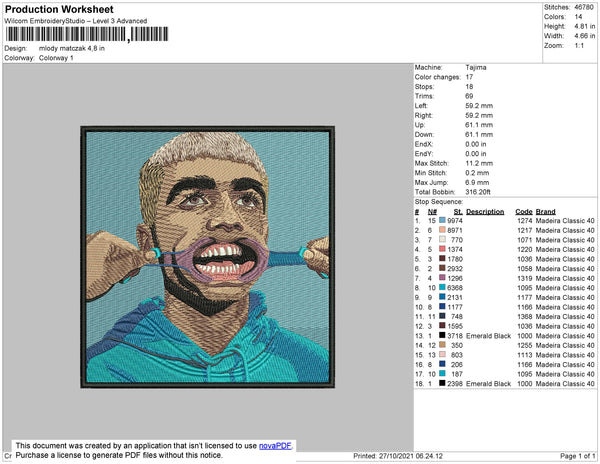Click the Stops value '18'
This screenshot has height=464, width=600.
pos(469,86)
